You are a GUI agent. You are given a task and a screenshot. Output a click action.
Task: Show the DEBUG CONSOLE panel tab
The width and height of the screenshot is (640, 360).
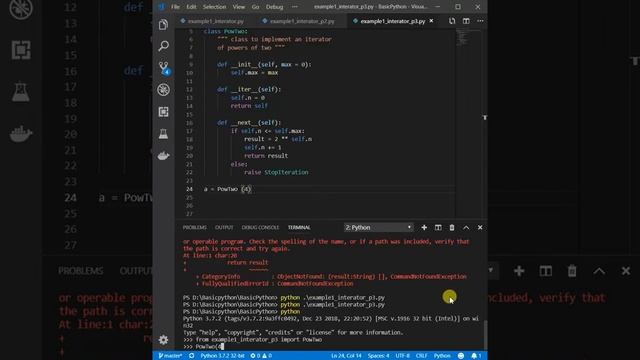coord(260,227)
